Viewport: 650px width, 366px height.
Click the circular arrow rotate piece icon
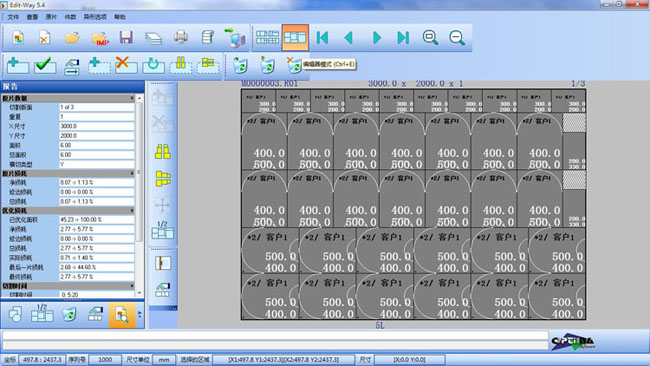click(x=153, y=65)
